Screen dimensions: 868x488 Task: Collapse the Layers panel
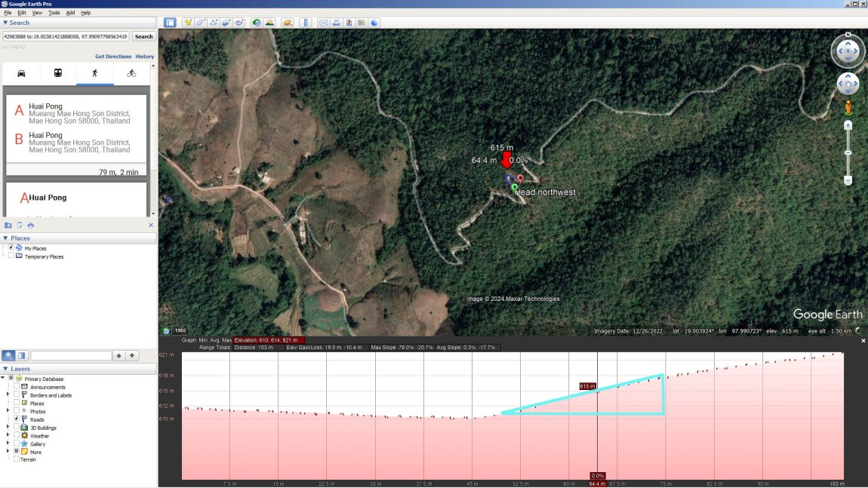6,368
